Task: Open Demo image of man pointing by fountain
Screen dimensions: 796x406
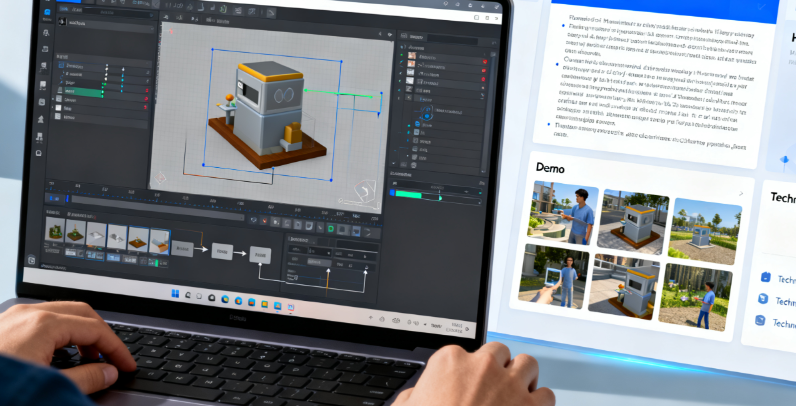Action: 563,213
